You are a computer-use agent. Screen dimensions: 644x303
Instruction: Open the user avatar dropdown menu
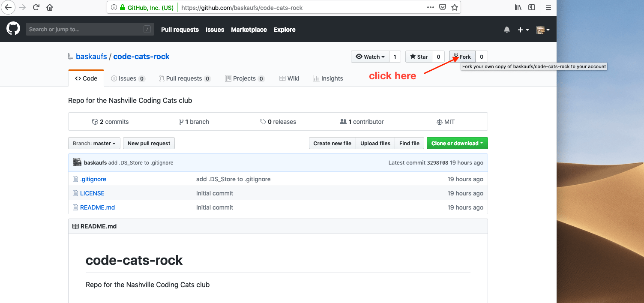pos(543,30)
